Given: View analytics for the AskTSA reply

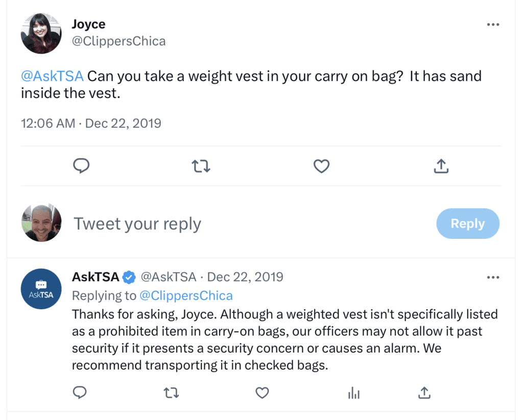Looking at the screenshot, I should pyautogui.click(x=353, y=392).
